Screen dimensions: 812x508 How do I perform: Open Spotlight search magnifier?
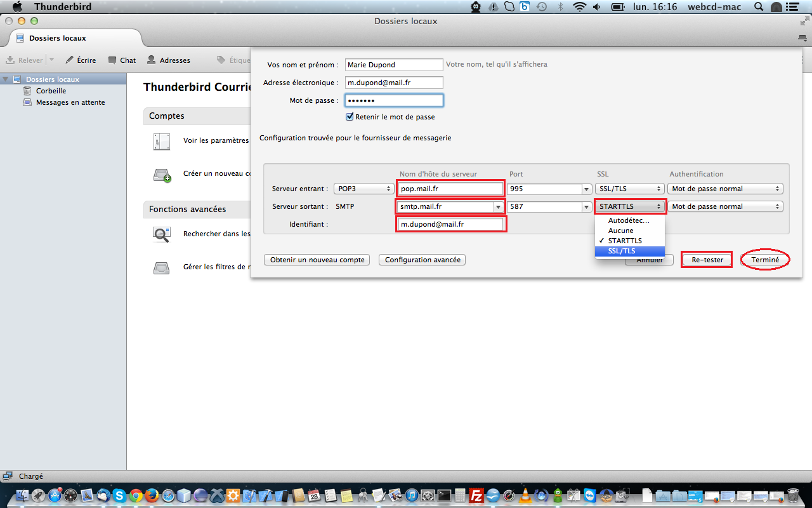(x=759, y=7)
